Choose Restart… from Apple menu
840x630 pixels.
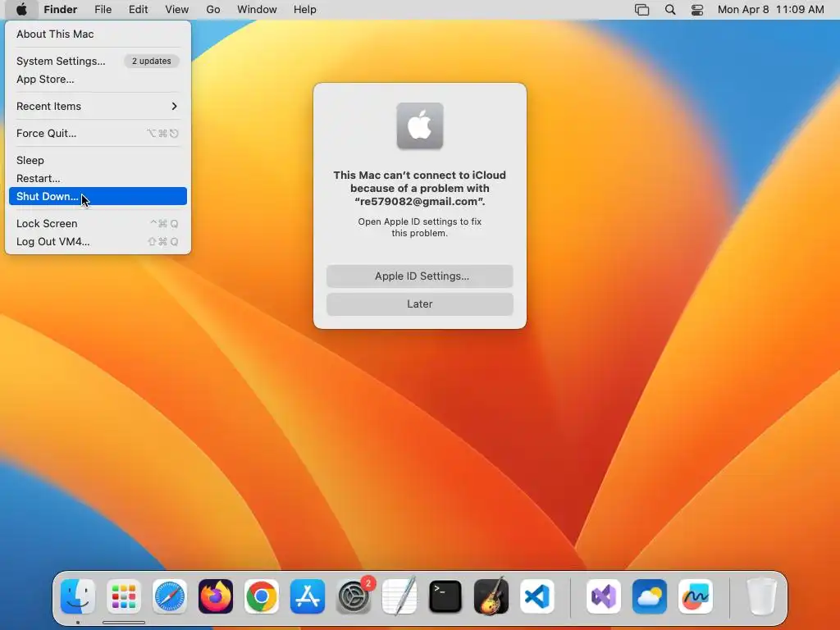pyautogui.click(x=98, y=178)
